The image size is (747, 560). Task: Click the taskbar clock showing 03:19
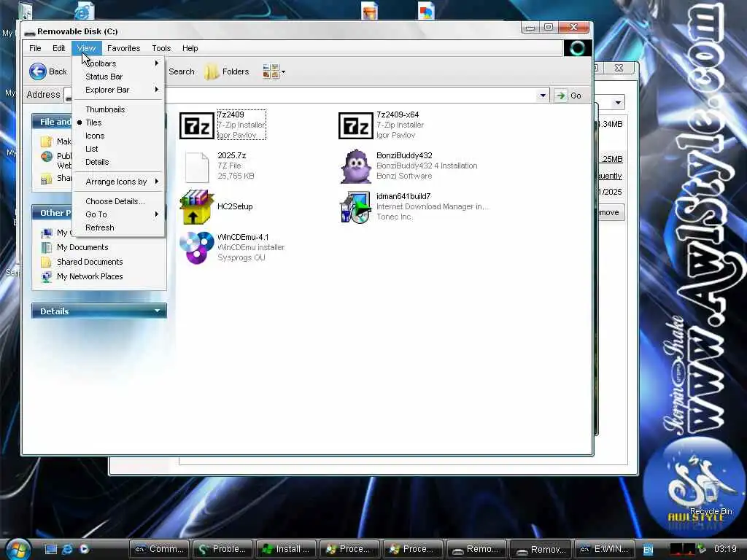tap(726, 550)
